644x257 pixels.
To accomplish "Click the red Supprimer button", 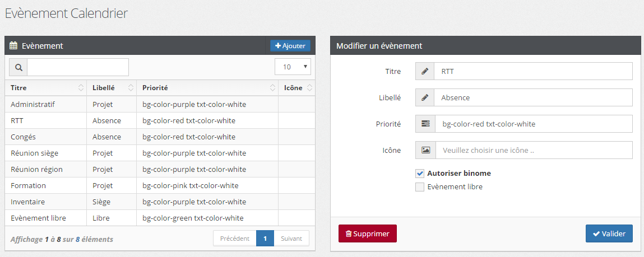I will [368, 233].
